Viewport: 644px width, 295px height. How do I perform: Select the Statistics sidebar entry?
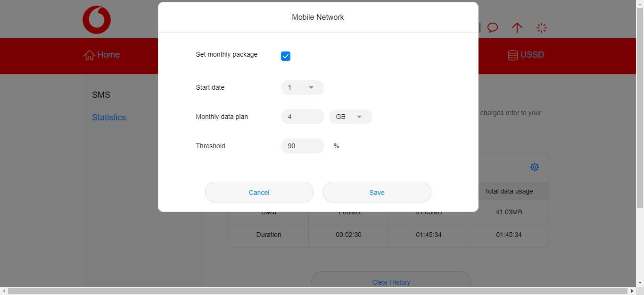[109, 117]
